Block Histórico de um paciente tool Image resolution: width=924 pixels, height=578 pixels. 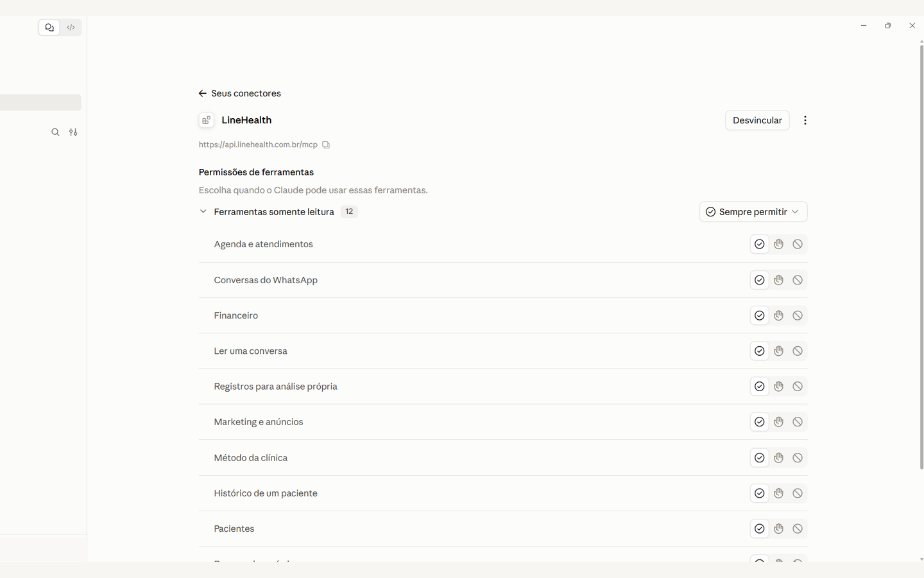798,493
